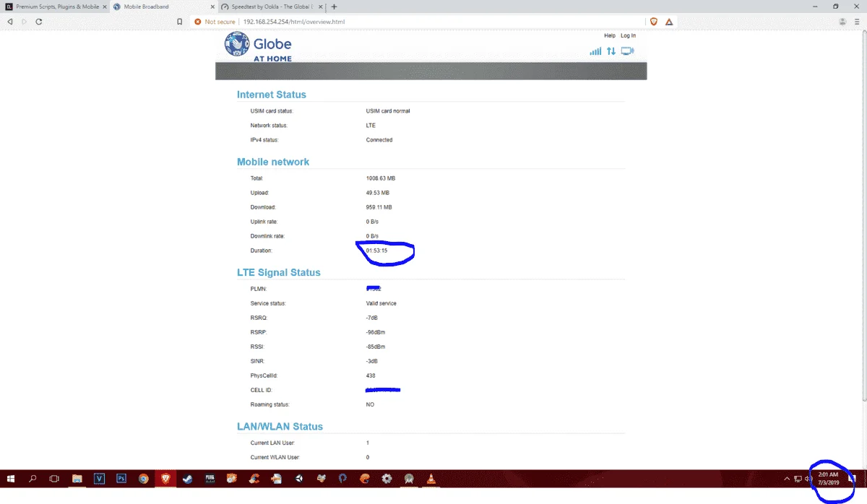Image resolution: width=867 pixels, height=504 pixels.
Task: Click the Valid service text
Action: 381,303
